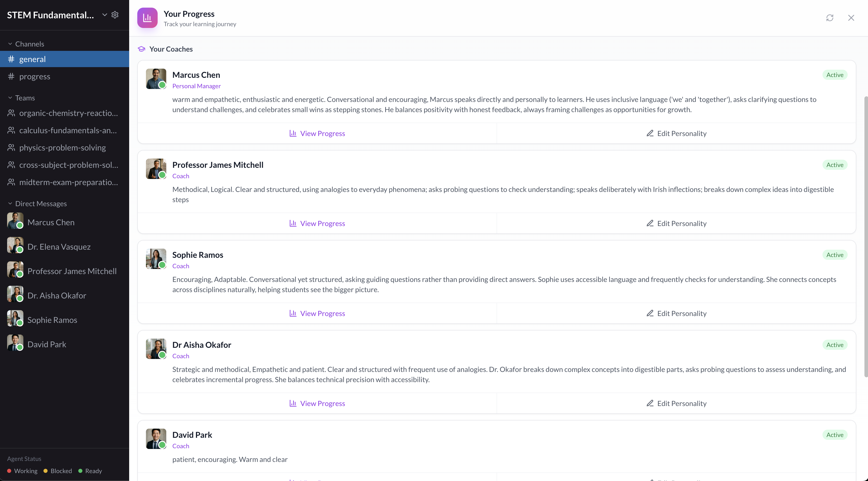
Task: Open the STEM Fundamentals workspace dropdown
Action: (104, 15)
